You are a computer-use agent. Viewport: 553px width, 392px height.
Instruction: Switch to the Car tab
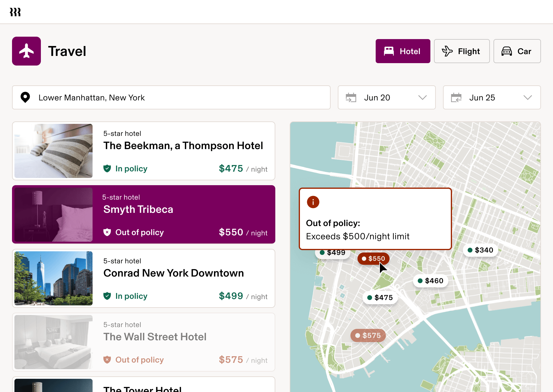(517, 51)
